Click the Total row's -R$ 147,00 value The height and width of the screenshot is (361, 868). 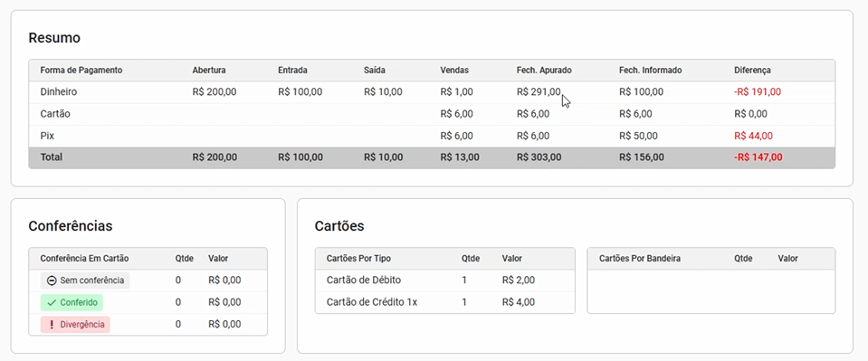click(758, 157)
